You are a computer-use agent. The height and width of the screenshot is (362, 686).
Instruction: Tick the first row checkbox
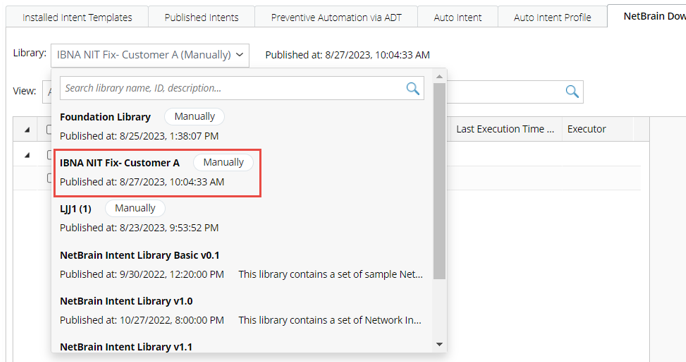[49, 155]
